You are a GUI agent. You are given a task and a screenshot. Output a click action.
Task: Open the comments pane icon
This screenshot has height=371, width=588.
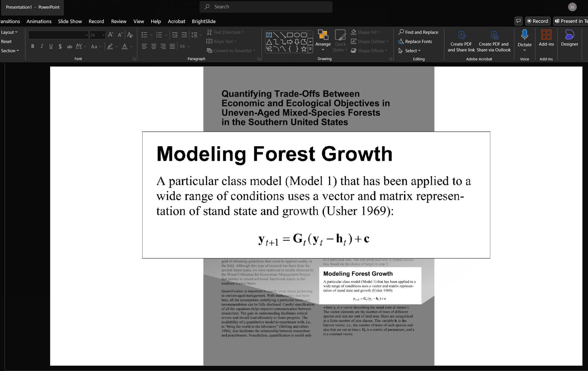pyautogui.click(x=518, y=21)
